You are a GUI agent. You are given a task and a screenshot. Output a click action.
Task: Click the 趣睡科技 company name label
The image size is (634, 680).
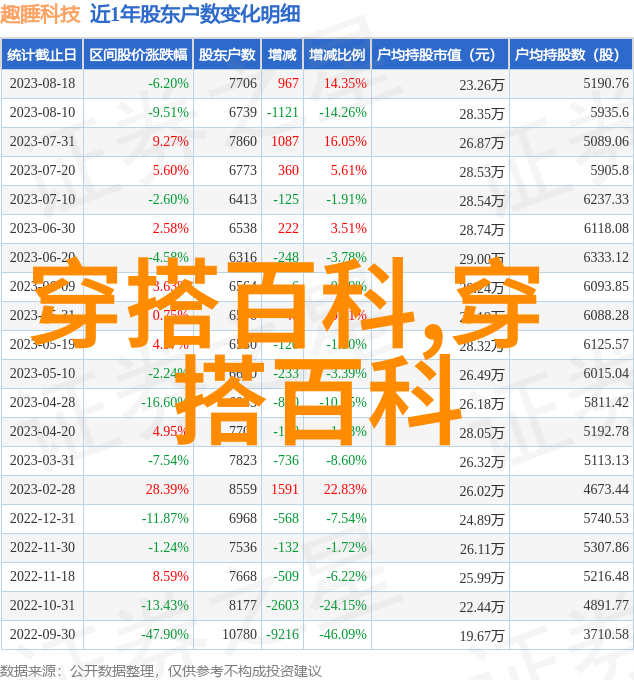41,14
